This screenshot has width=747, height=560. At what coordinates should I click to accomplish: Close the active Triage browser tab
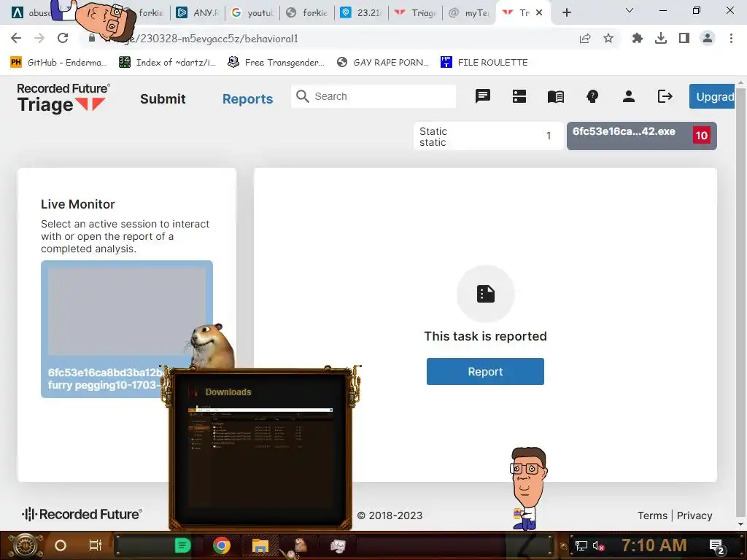pos(539,12)
